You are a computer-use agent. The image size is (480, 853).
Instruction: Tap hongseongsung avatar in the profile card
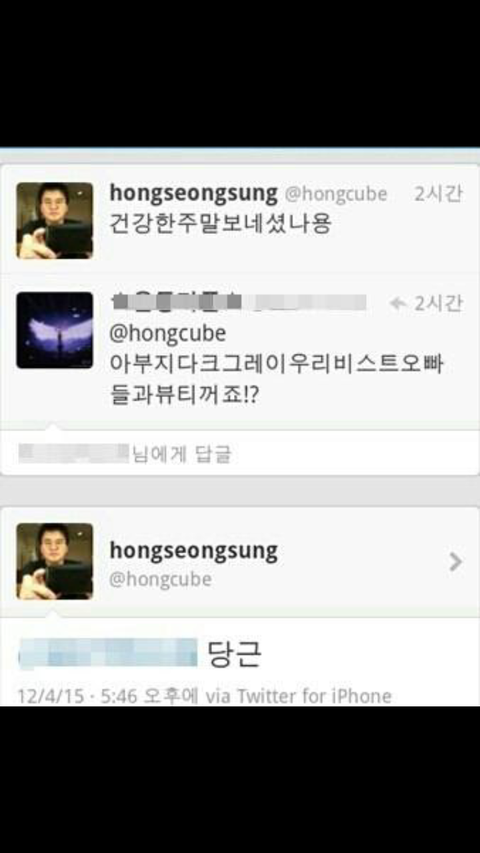[x=54, y=561]
